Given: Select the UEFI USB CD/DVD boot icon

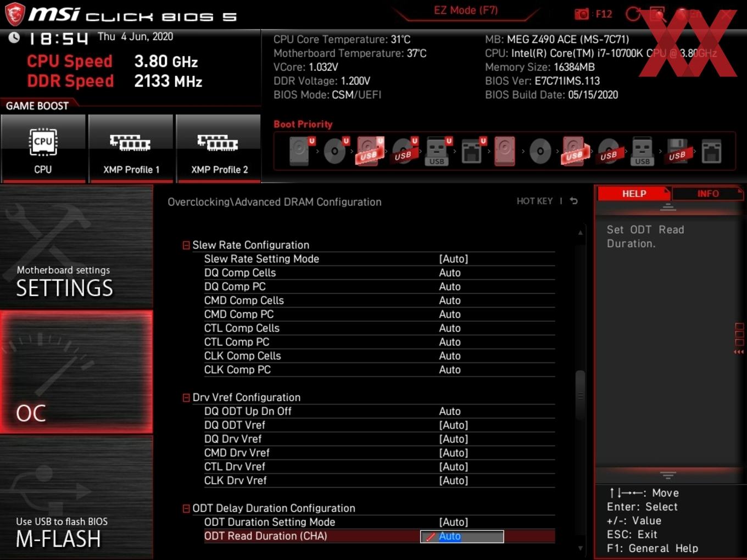Looking at the screenshot, I should coord(404,151).
